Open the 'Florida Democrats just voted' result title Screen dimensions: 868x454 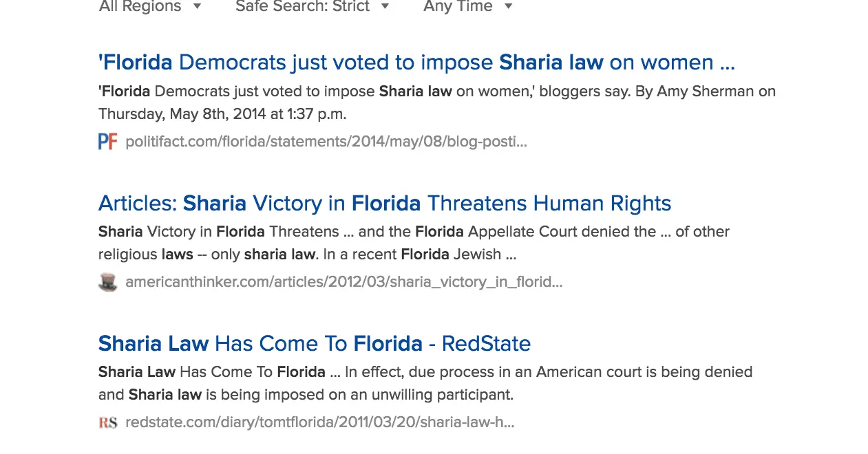coord(416,63)
